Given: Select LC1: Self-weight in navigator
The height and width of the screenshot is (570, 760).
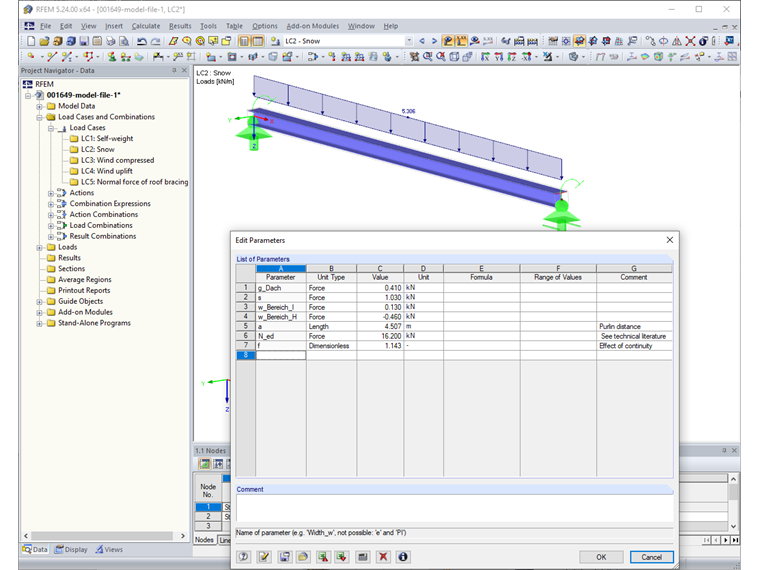Looking at the screenshot, I should point(107,139).
